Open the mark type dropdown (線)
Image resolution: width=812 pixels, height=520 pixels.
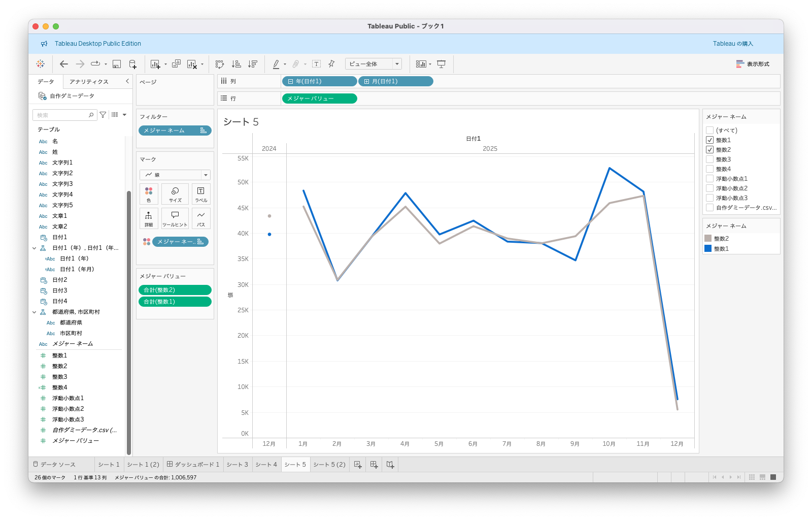[175, 175]
